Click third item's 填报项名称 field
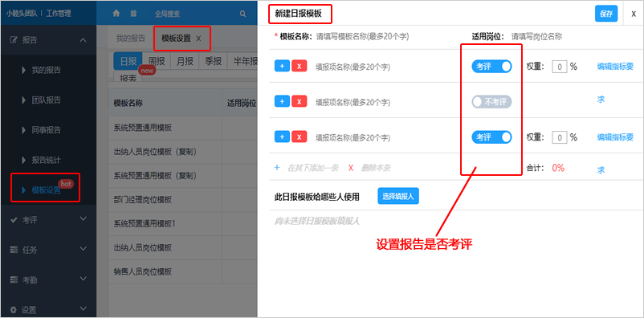This screenshot has height=318, width=644. click(x=353, y=137)
